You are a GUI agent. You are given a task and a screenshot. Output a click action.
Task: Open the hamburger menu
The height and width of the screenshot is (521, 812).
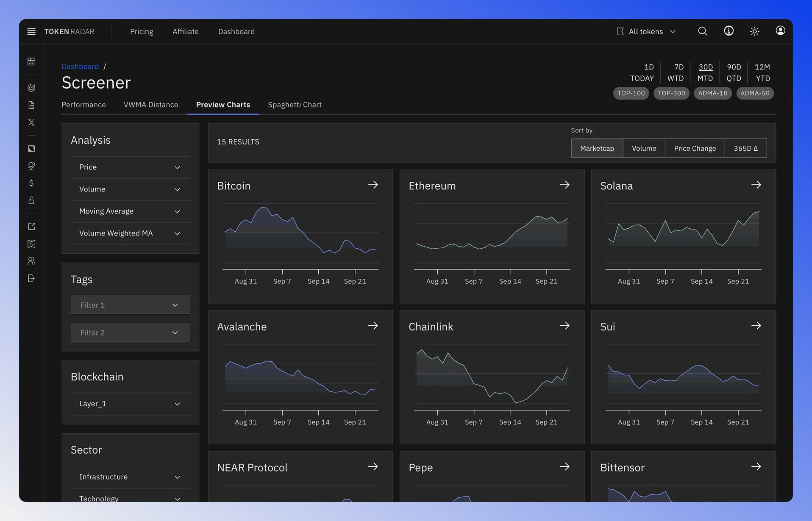[31, 31]
